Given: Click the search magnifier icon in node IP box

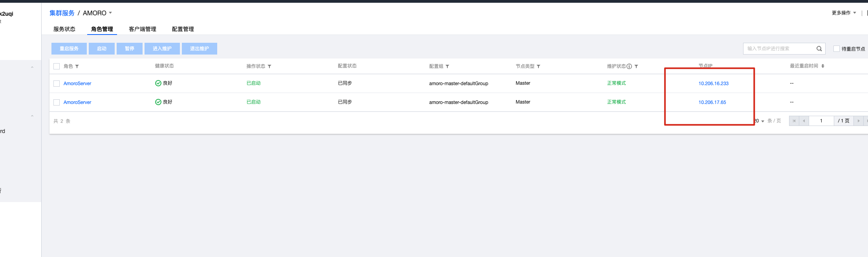Looking at the screenshot, I should (x=819, y=49).
